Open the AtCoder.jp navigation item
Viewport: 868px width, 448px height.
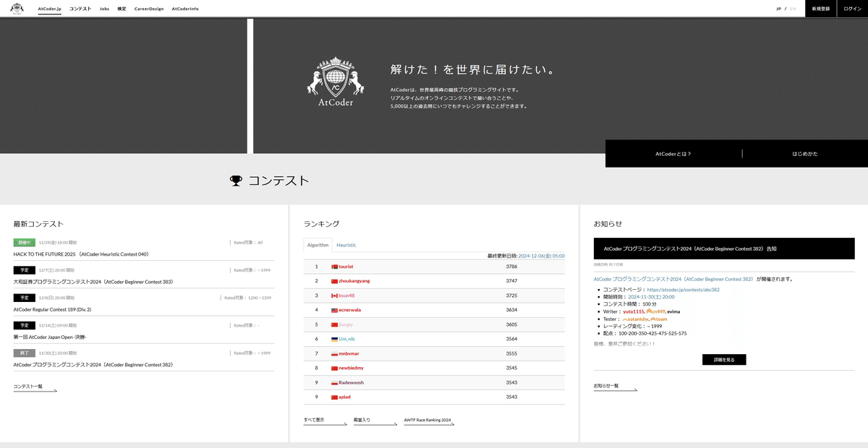(x=50, y=9)
